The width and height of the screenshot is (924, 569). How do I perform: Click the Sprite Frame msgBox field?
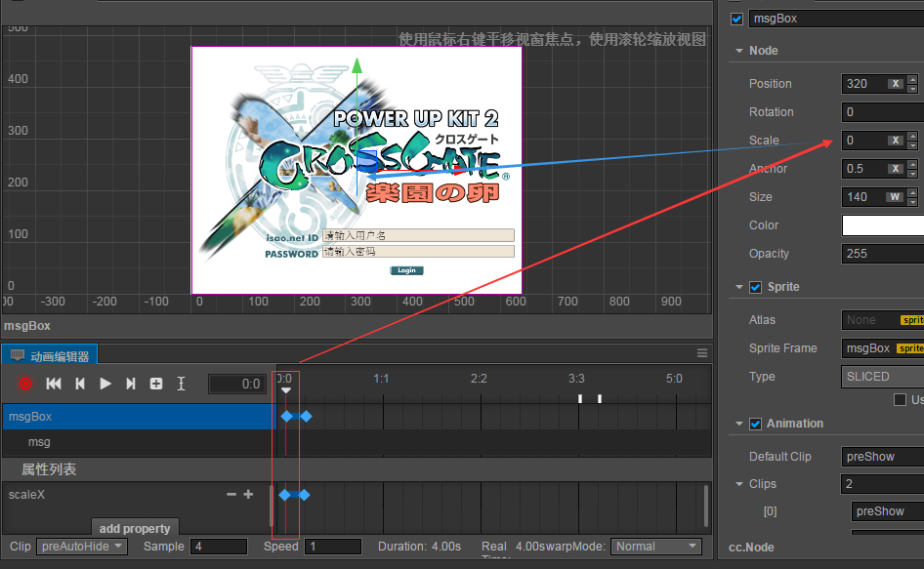click(x=882, y=348)
